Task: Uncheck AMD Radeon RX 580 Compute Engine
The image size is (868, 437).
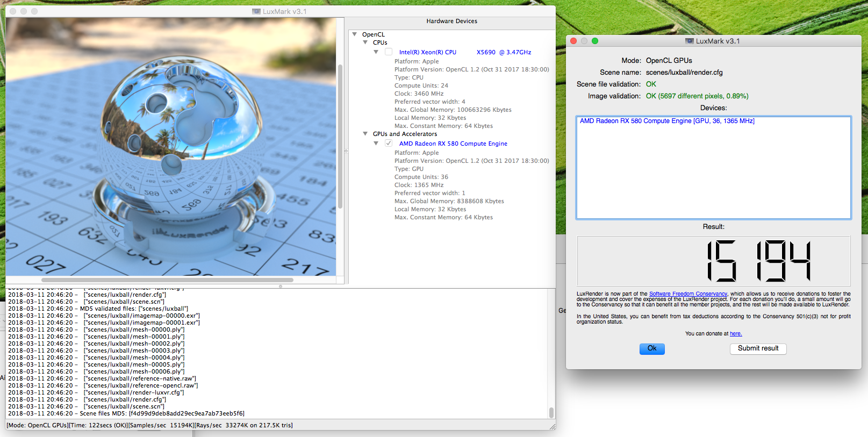Action: coord(389,144)
